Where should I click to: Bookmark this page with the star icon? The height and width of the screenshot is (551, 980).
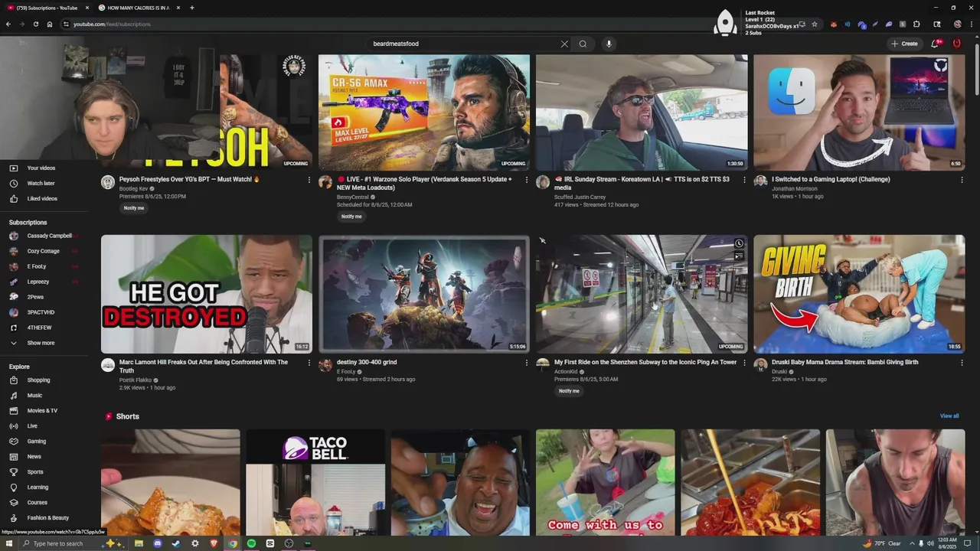(x=815, y=24)
